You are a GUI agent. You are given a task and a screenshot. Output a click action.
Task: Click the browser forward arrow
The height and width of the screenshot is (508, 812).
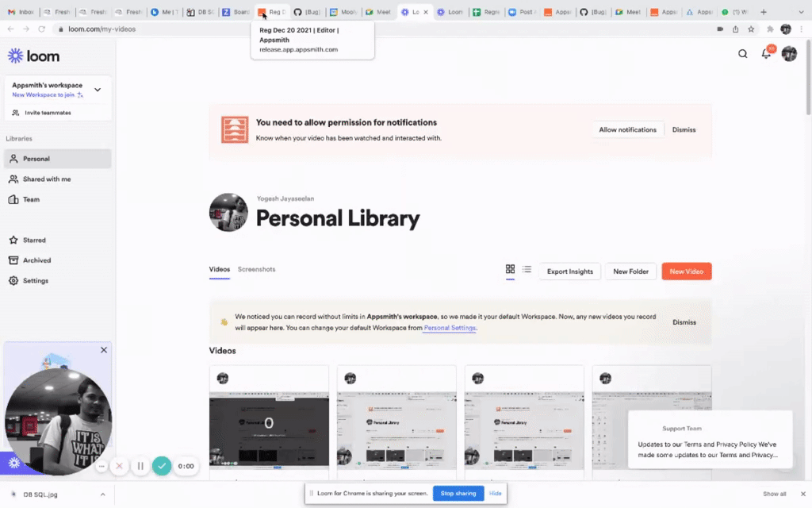pyautogui.click(x=26, y=29)
